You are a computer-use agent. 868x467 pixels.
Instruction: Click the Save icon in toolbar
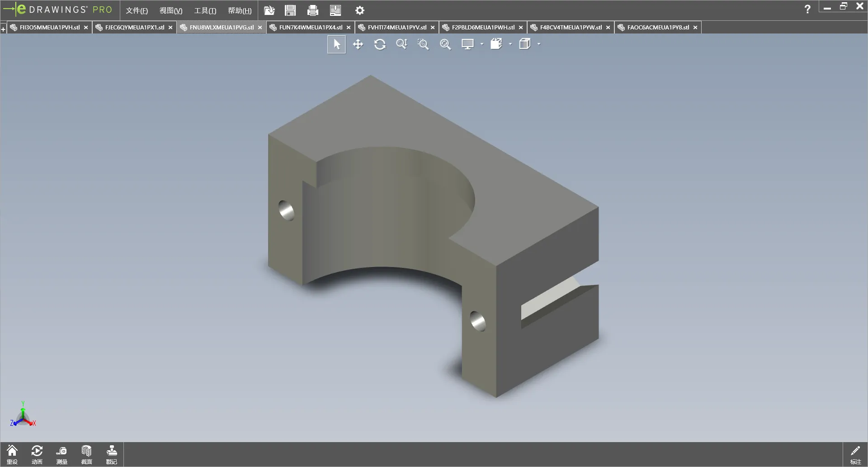tap(290, 10)
